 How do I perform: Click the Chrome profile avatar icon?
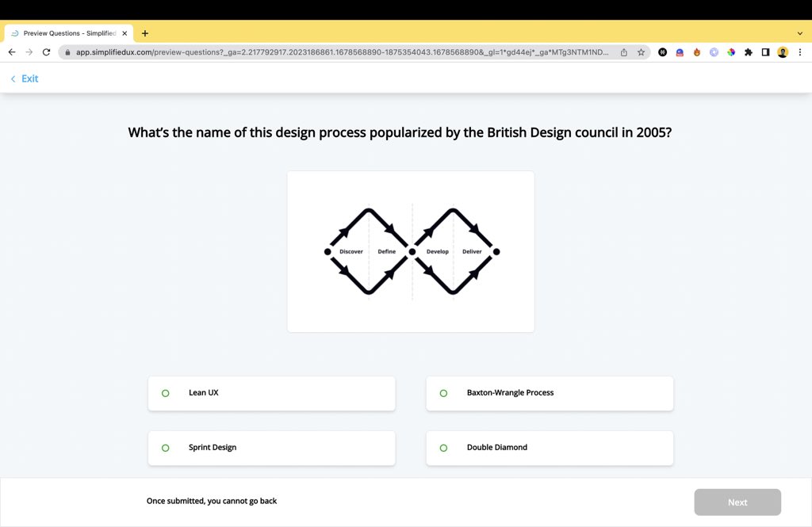click(783, 52)
